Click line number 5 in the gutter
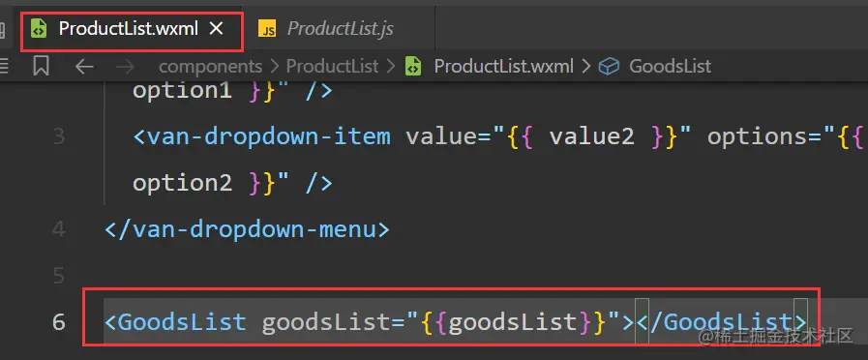 59,275
